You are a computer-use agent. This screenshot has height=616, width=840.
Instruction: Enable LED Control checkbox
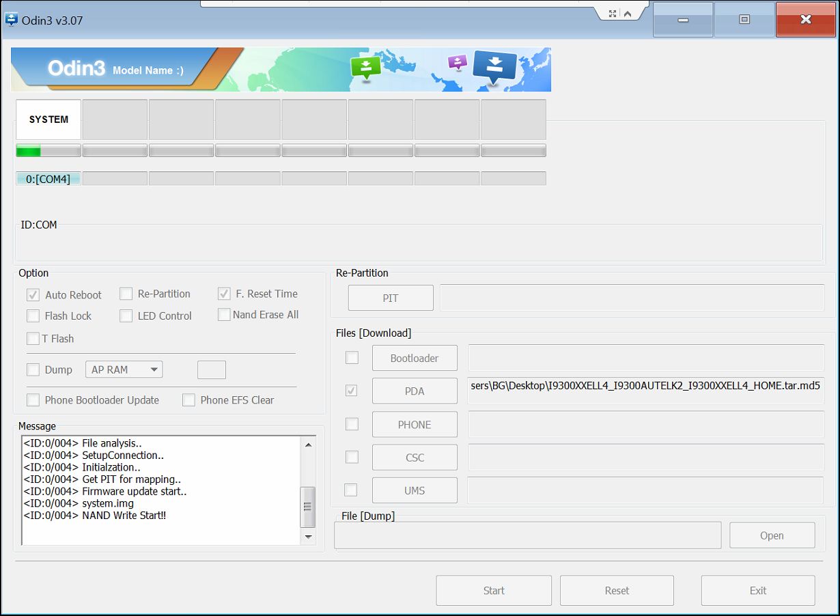tap(126, 316)
